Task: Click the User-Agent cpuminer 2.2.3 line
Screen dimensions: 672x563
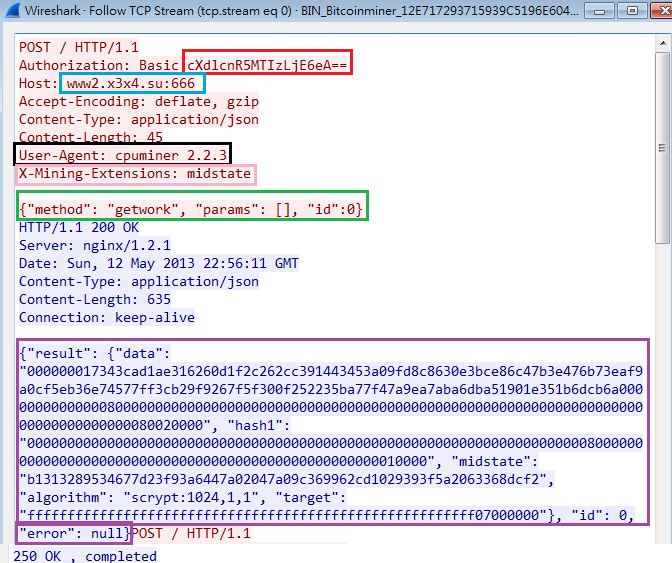Action: pyautogui.click(x=123, y=155)
